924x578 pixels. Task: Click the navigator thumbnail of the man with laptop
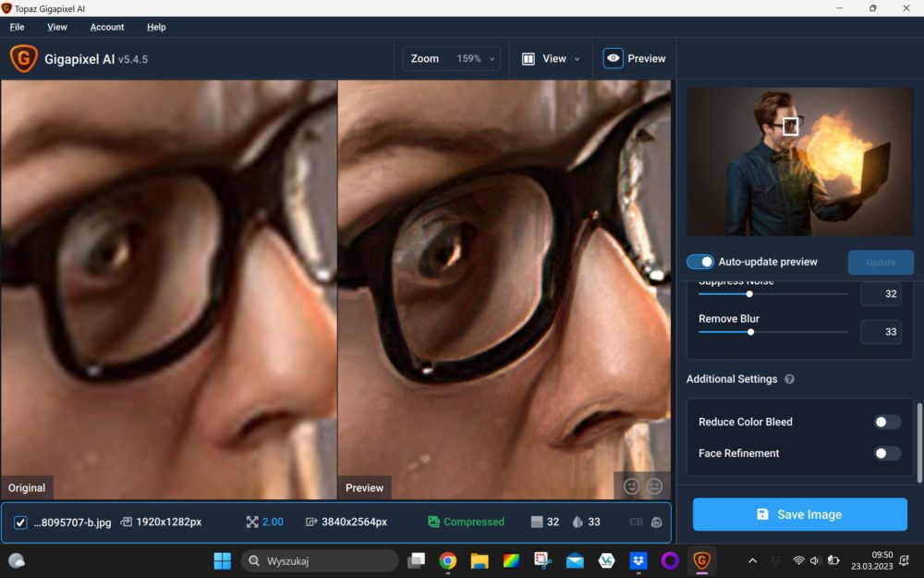tap(799, 162)
